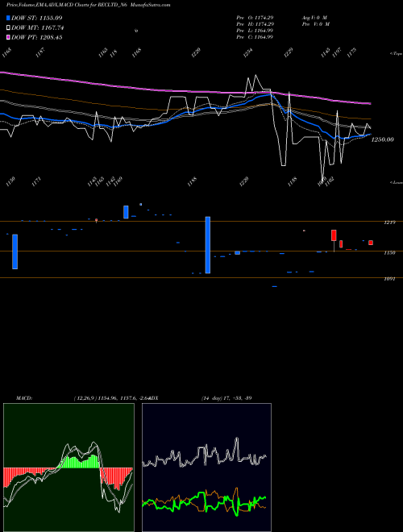The image size is (403, 532).
Task: Click the MACD: label
Action: coord(24,398)
